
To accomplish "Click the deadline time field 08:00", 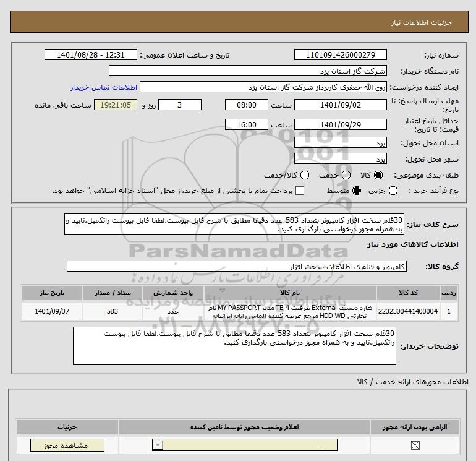I will pyautogui.click(x=247, y=105).
